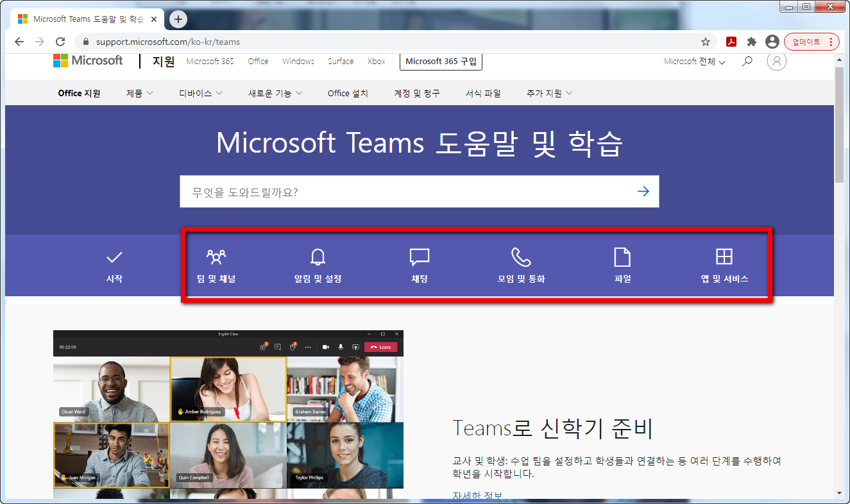Open the 채팅 speech bubble category
This screenshot has width=850, height=504.
tap(420, 266)
